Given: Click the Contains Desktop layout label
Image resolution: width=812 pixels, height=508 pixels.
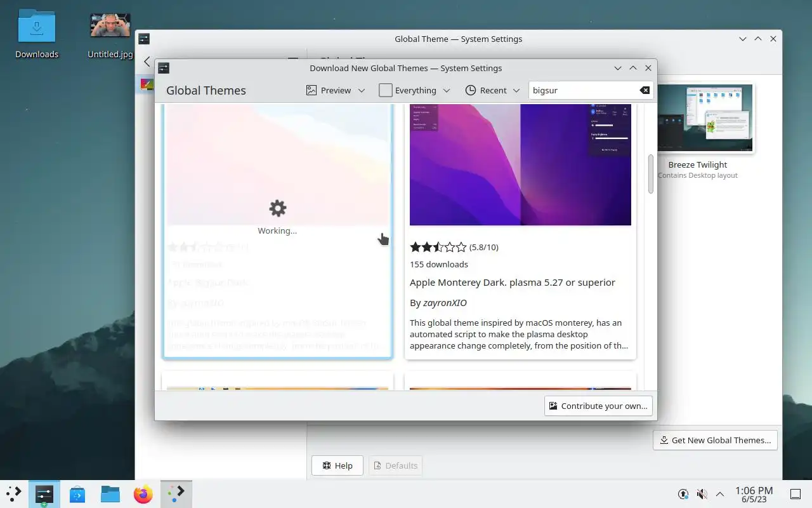Looking at the screenshot, I should point(698,175).
